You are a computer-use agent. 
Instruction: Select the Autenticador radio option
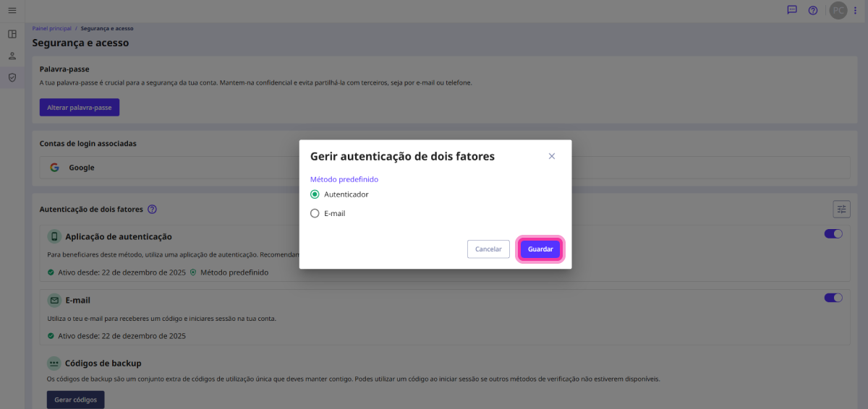[315, 194]
